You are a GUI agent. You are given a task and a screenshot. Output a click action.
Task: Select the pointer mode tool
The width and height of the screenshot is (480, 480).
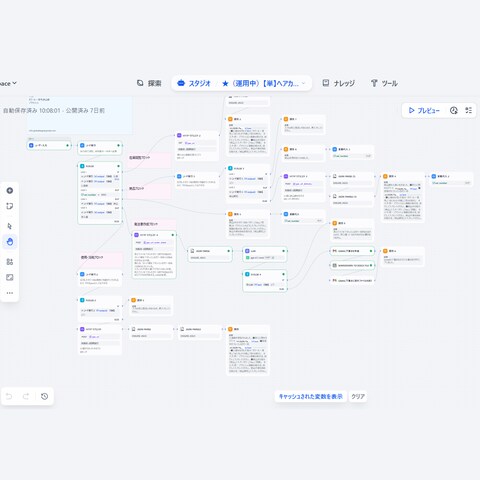point(10,226)
